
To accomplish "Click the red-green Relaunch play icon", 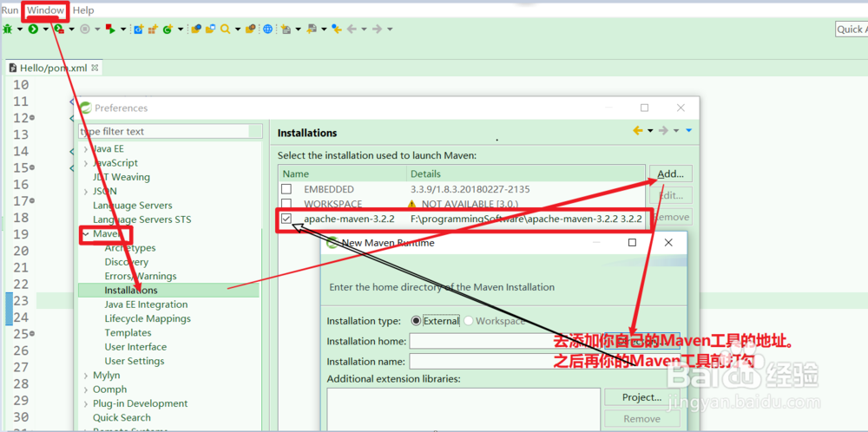I will [111, 29].
